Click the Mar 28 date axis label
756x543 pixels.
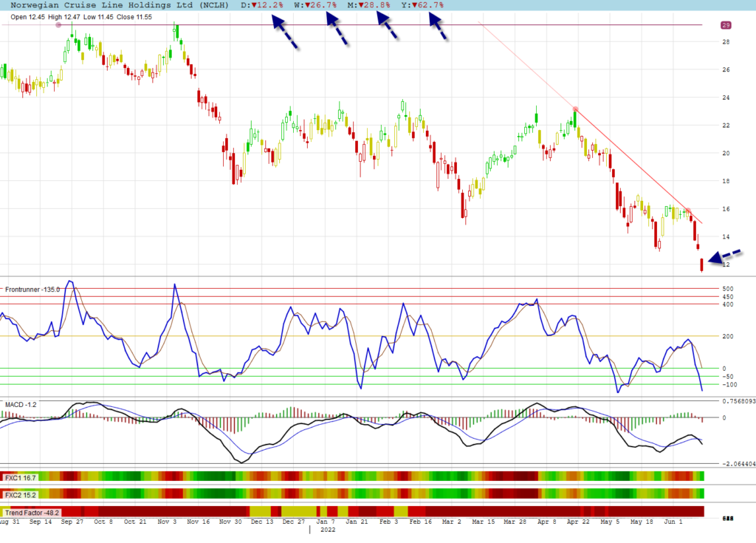tap(515, 522)
